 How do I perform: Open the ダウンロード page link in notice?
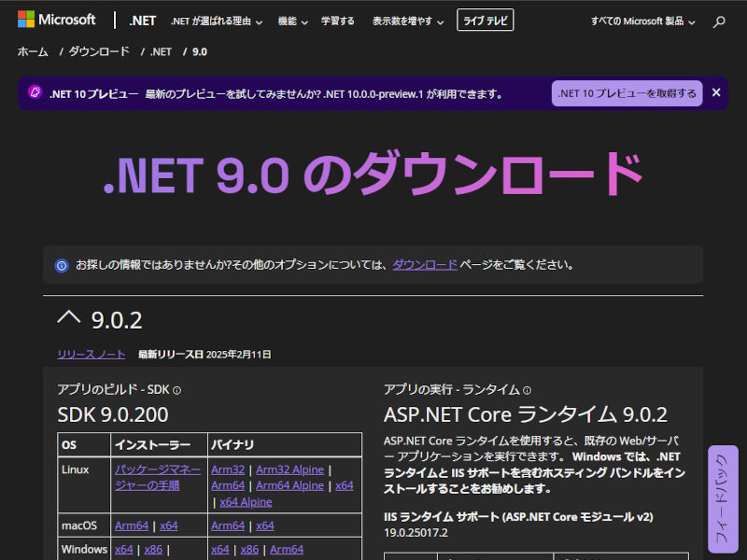pyautogui.click(x=425, y=265)
